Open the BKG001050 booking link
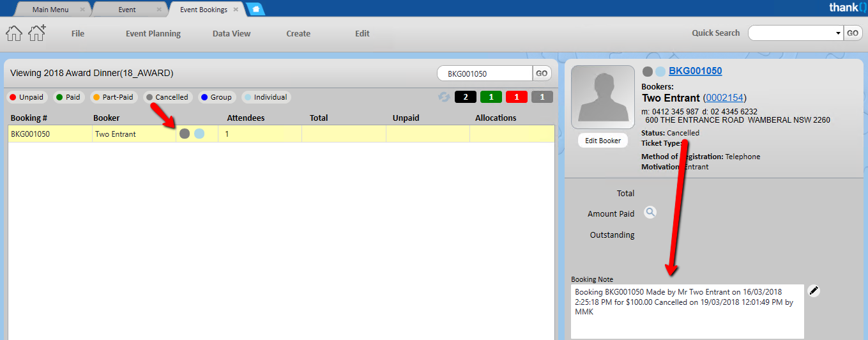 tap(695, 71)
